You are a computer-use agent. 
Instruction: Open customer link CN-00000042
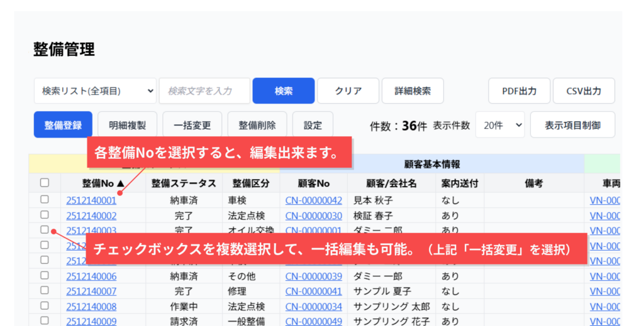coord(313,200)
